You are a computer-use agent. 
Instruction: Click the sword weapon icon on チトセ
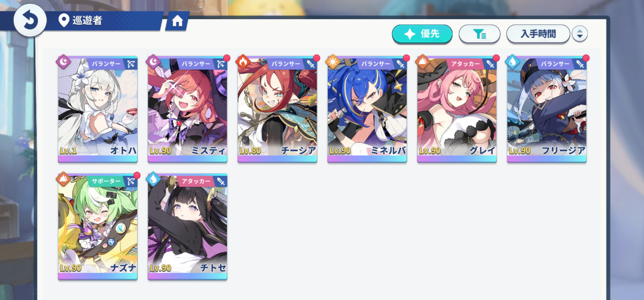point(221,181)
